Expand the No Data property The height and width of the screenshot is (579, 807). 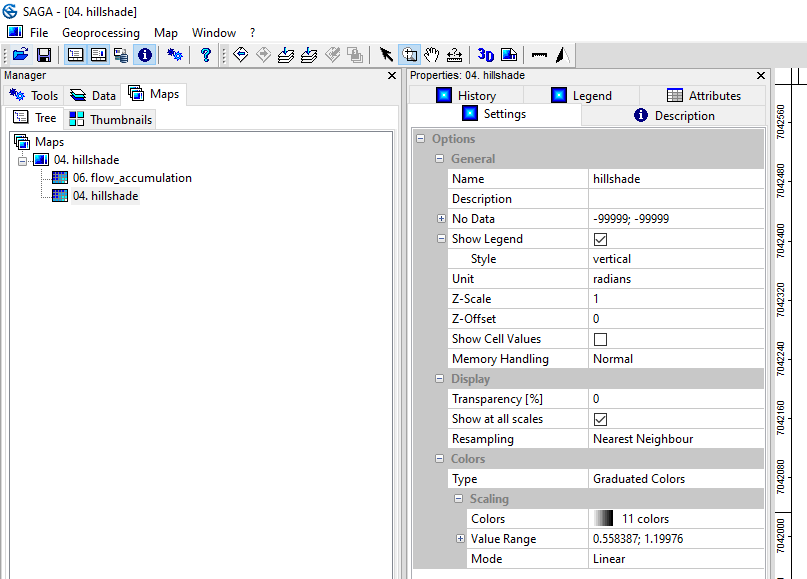point(441,219)
